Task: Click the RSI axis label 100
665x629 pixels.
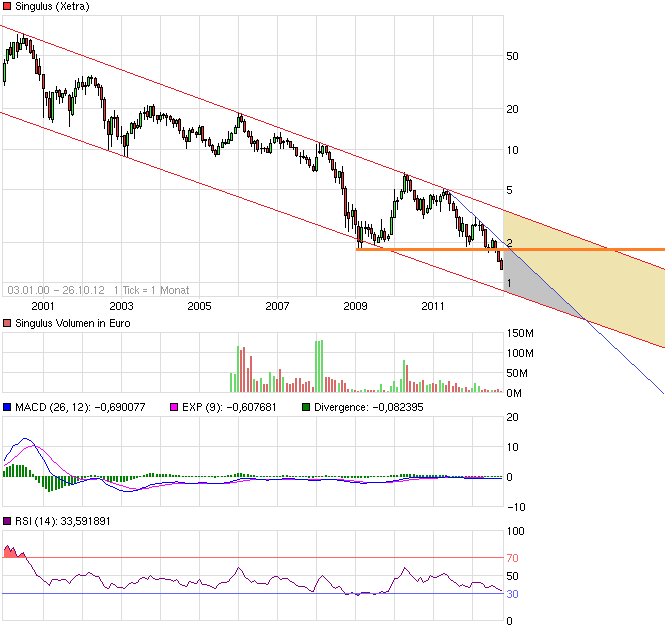Action: [515, 531]
